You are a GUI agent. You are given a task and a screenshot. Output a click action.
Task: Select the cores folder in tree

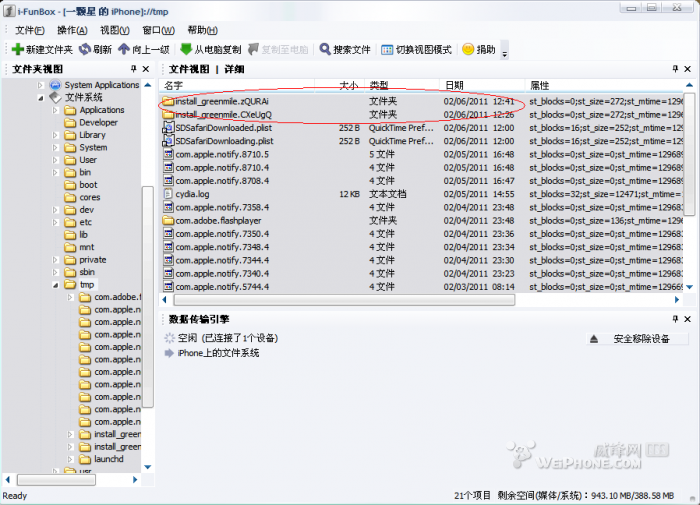click(x=90, y=197)
